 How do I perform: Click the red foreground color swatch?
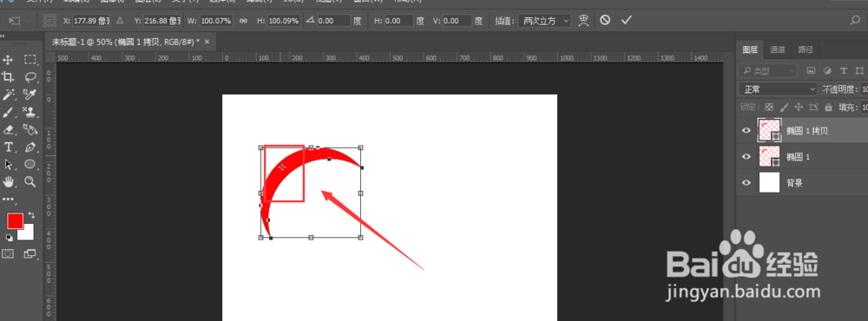click(x=15, y=221)
